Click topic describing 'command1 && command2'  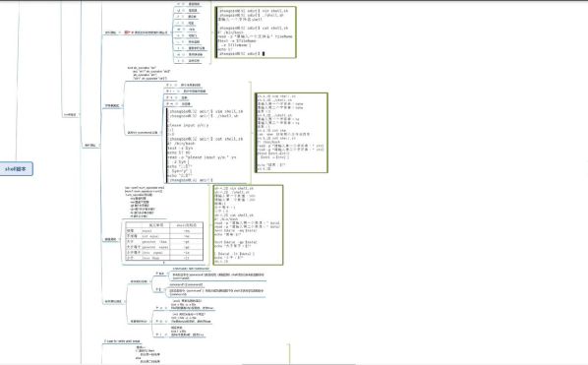[217, 275]
